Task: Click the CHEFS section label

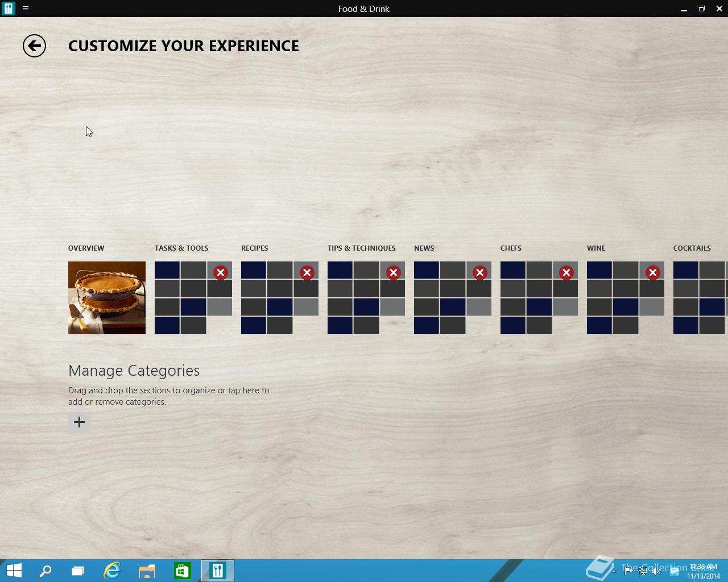Action: 511,248
